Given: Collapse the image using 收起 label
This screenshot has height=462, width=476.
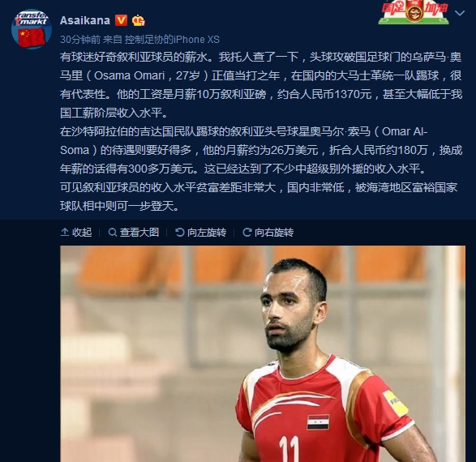Looking at the screenshot, I should [82, 232].
